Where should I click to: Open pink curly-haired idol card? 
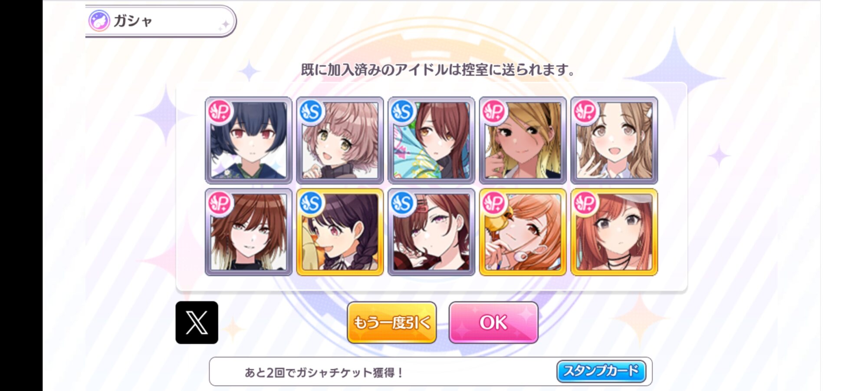tap(340, 140)
